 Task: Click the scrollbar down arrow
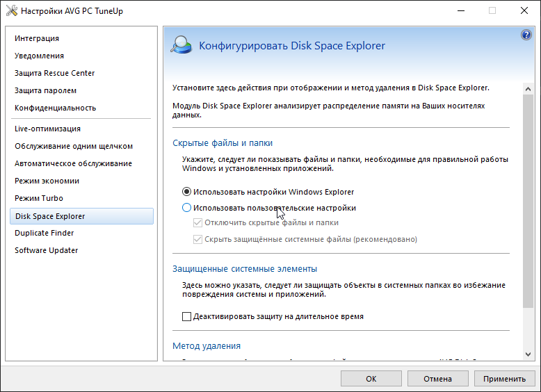tap(528, 354)
